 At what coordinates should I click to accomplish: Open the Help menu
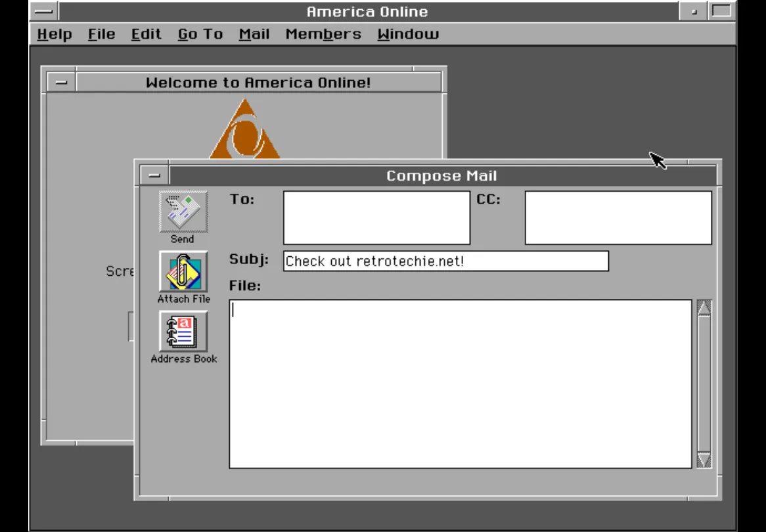pyautogui.click(x=55, y=34)
